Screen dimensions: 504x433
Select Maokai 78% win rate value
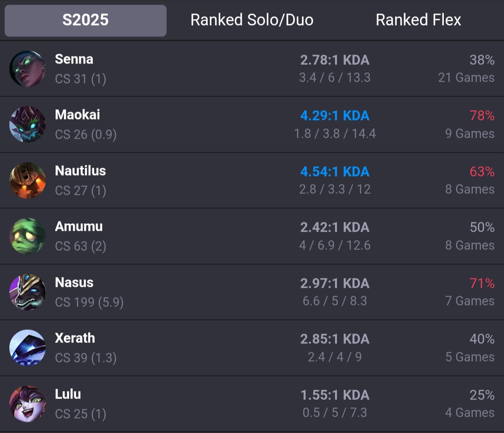pos(482,116)
